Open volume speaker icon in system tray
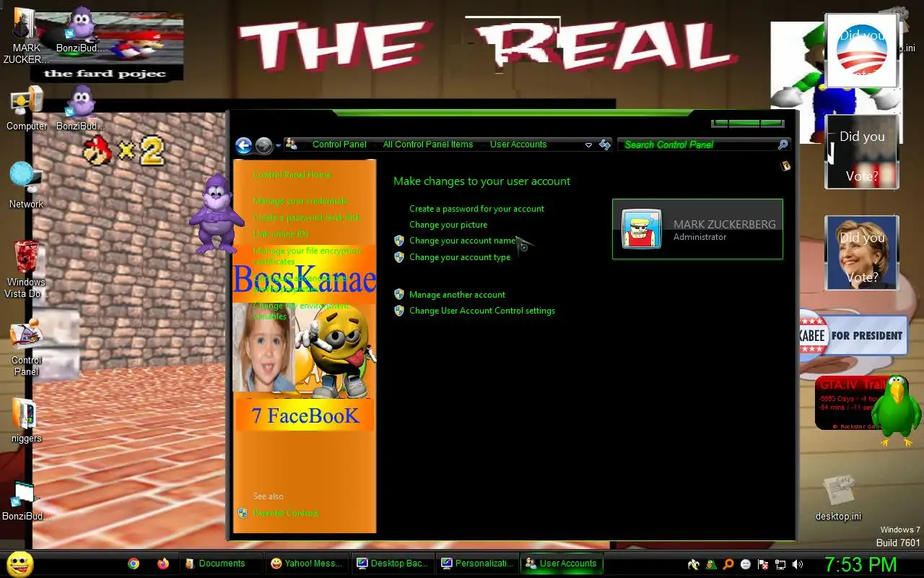Image resolution: width=924 pixels, height=578 pixels. point(798,564)
